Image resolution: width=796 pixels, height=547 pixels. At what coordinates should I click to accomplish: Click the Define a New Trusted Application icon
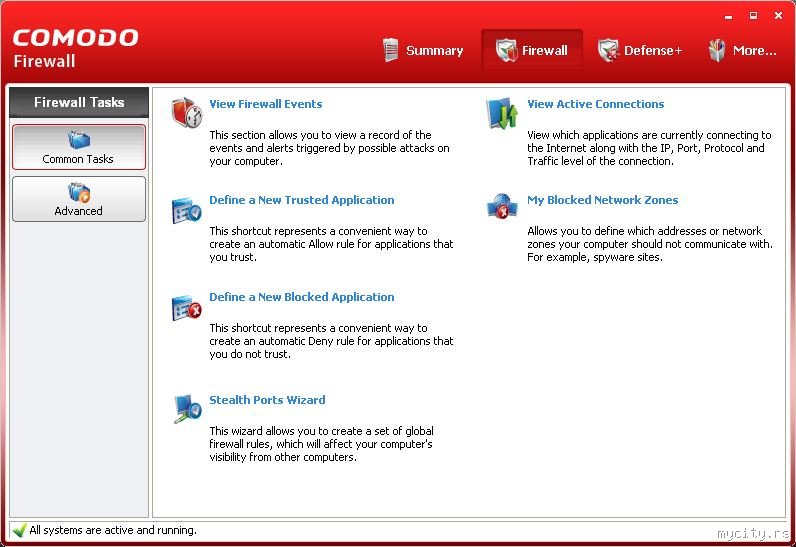pos(186,210)
